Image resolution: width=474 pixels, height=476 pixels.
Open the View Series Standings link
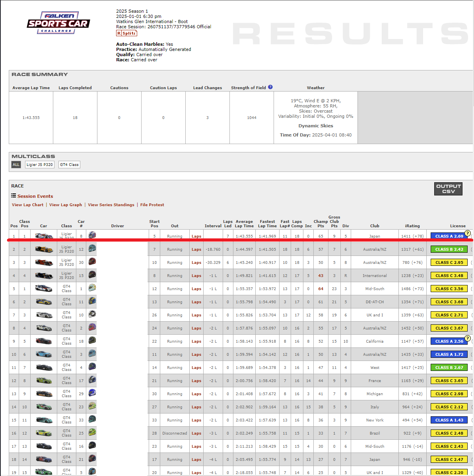click(x=111, y=205)
